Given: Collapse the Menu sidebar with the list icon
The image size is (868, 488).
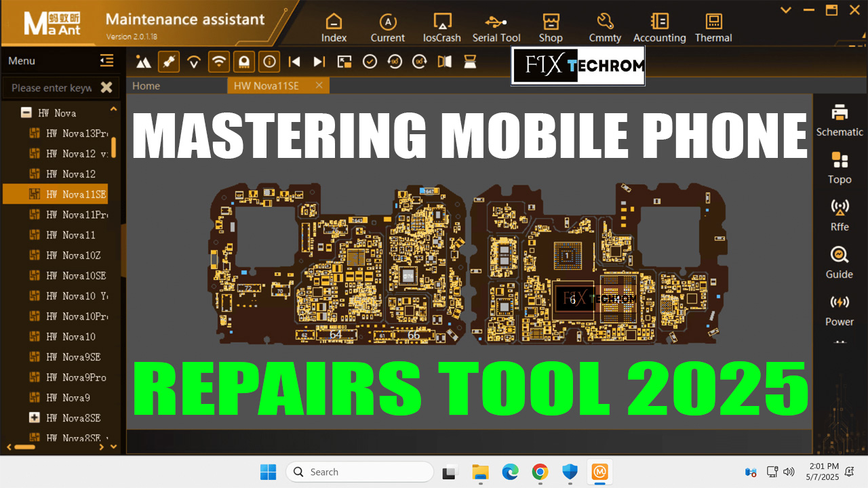Looking at the screenshot, I should [106, 60].
